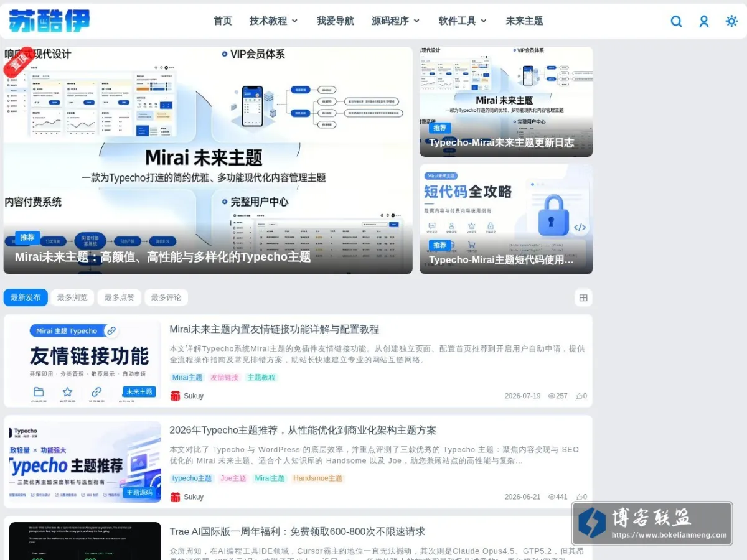Click date 2026-07-19
The image size is (747, 560).
[x=523, y=396]
